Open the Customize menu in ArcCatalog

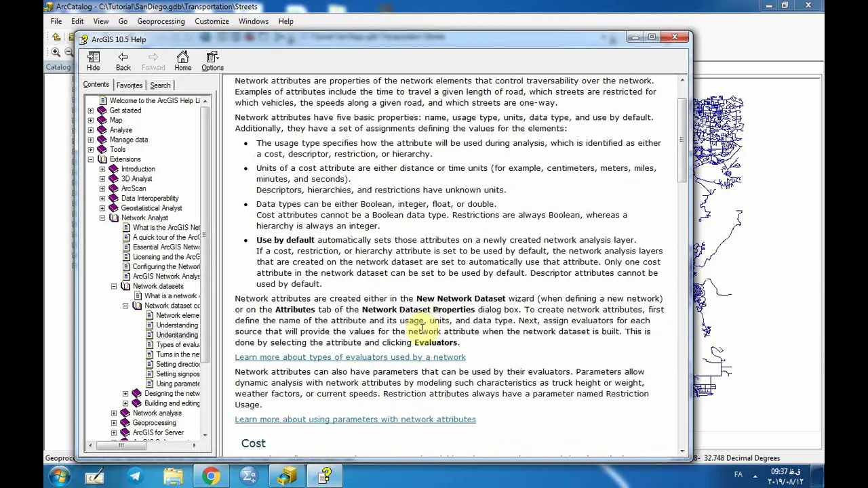[212, 21]
